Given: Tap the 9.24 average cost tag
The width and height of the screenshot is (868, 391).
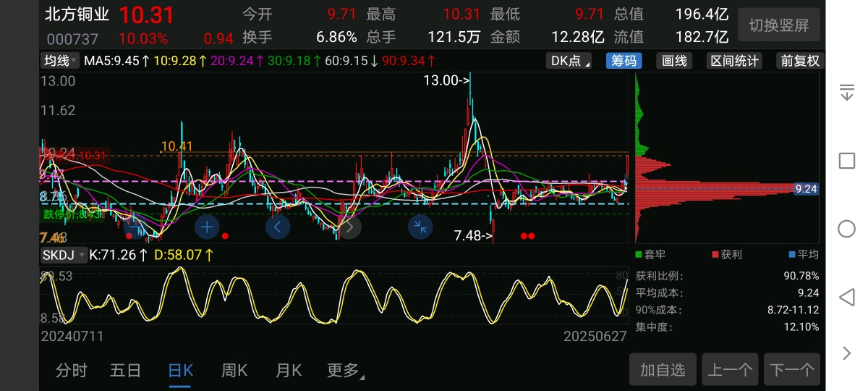Looking at the screenshot, I should pyautogui.click(x=806, y=189).
